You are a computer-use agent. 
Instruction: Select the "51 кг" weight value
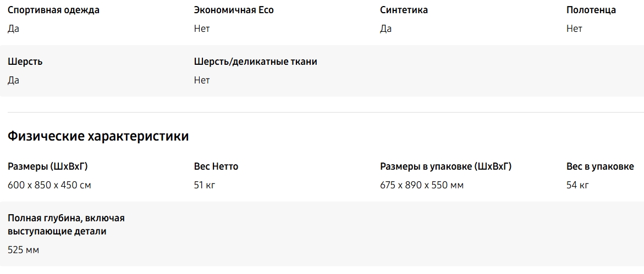click(x=204, y=185)
